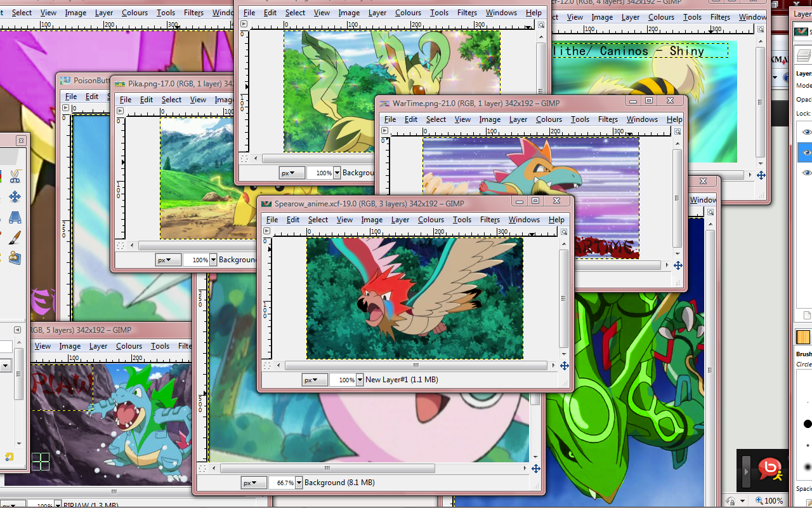Select the Scissors Select tool
812x508 pixels.
[15, 177]
